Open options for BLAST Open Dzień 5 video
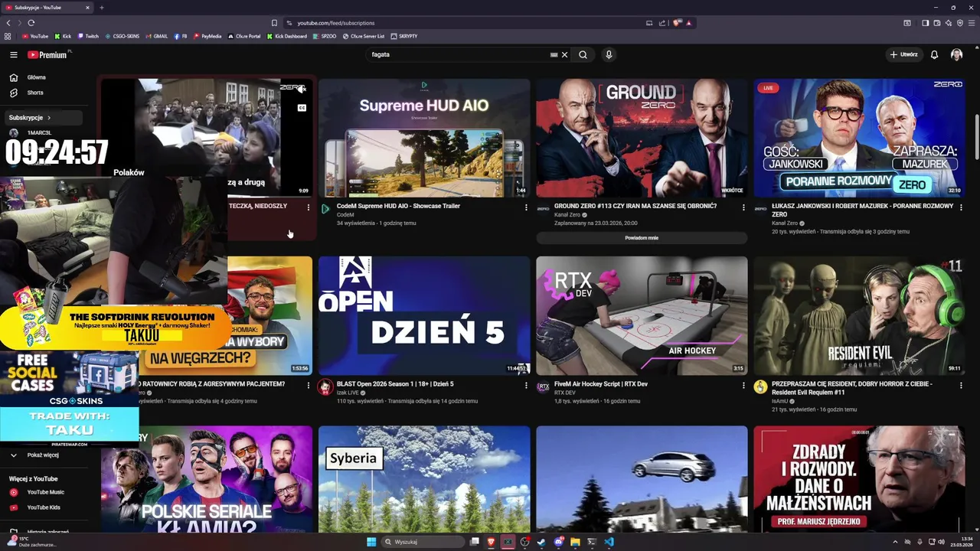Image resolution: width=980 pixels, height=551 pixels. 526,385
